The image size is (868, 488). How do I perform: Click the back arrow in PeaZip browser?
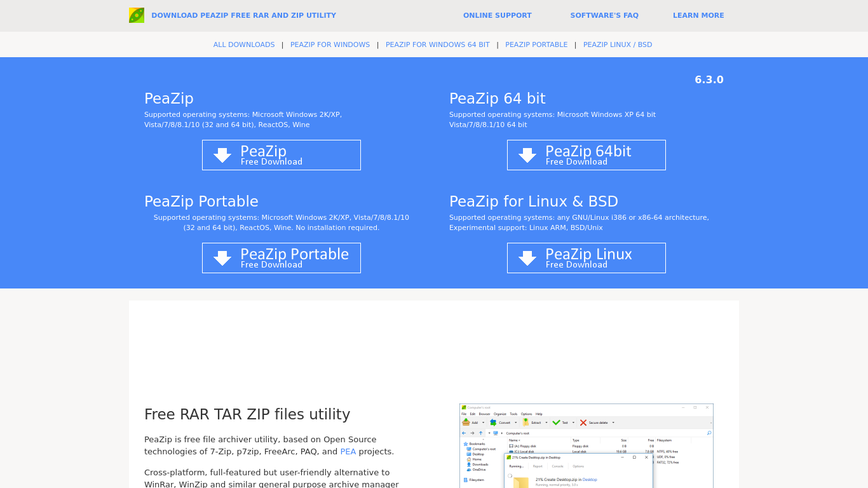(x=463, y=433)
